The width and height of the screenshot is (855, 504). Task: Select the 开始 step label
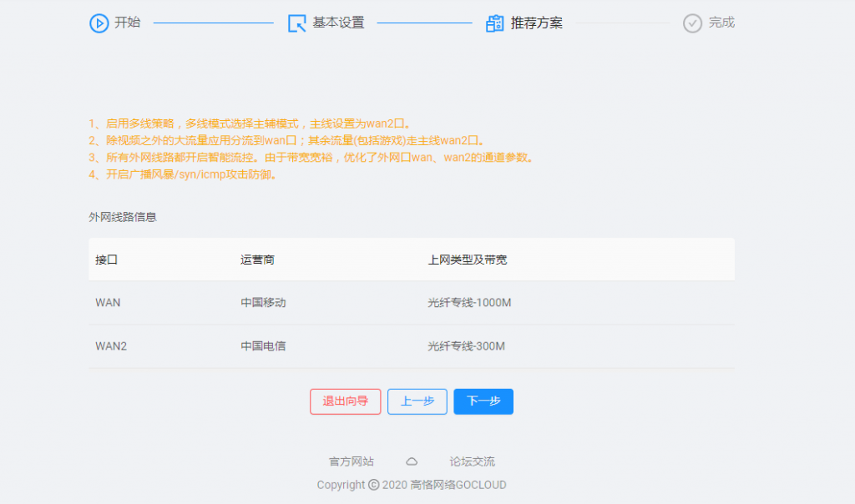tap(127, 23)
